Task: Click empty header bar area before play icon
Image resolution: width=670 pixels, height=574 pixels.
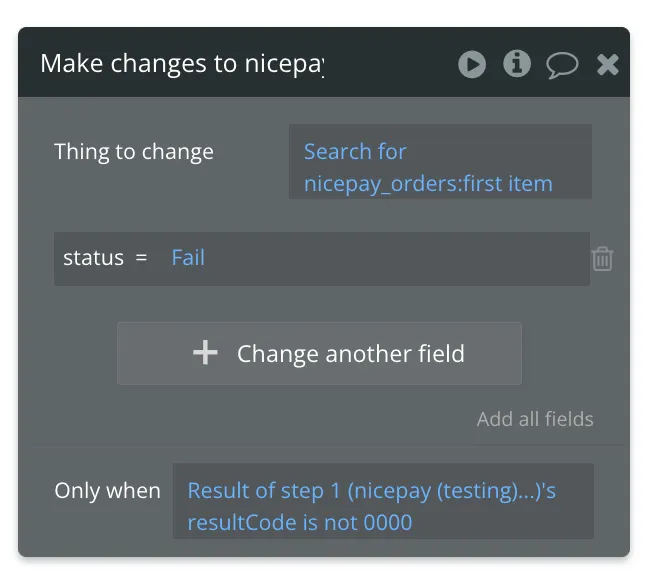Action: (390, 64)
